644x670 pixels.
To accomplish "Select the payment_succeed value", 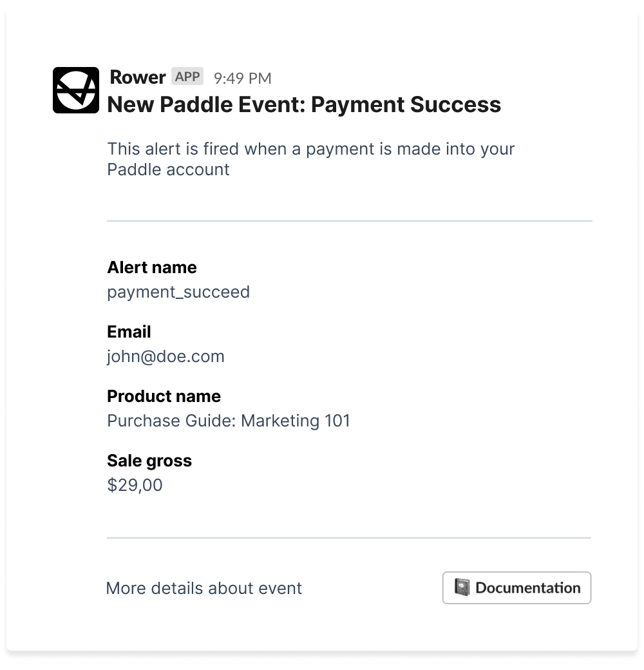I will [178, 292].
